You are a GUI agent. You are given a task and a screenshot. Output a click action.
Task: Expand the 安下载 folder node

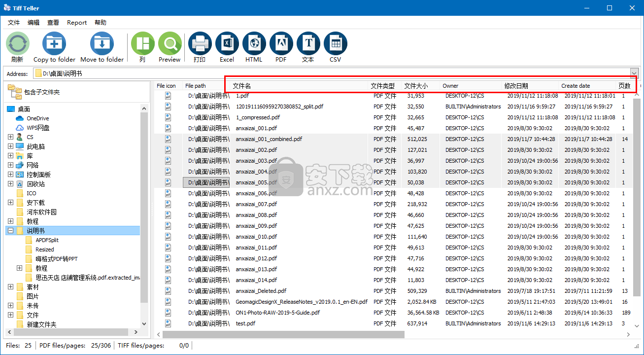click(10, 203)
